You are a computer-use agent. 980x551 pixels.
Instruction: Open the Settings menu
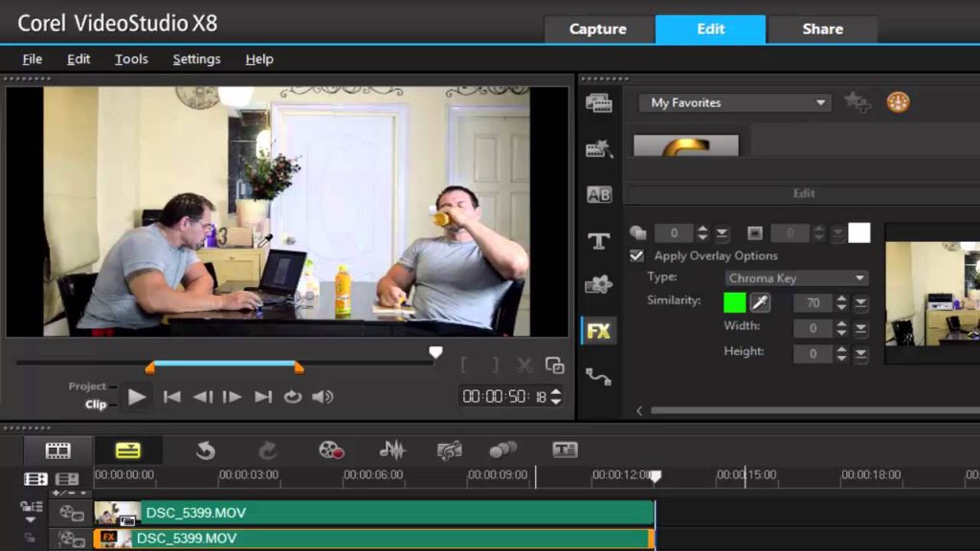pos(195,58)
